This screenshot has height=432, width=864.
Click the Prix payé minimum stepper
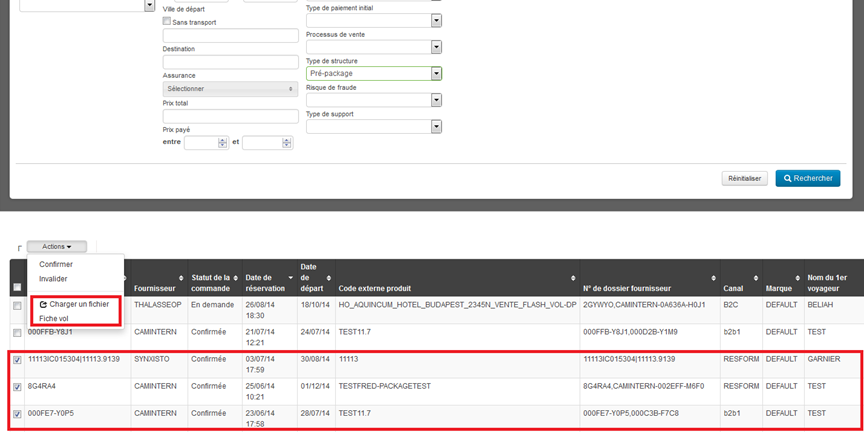pyautogui.click(x=223, y=143)
